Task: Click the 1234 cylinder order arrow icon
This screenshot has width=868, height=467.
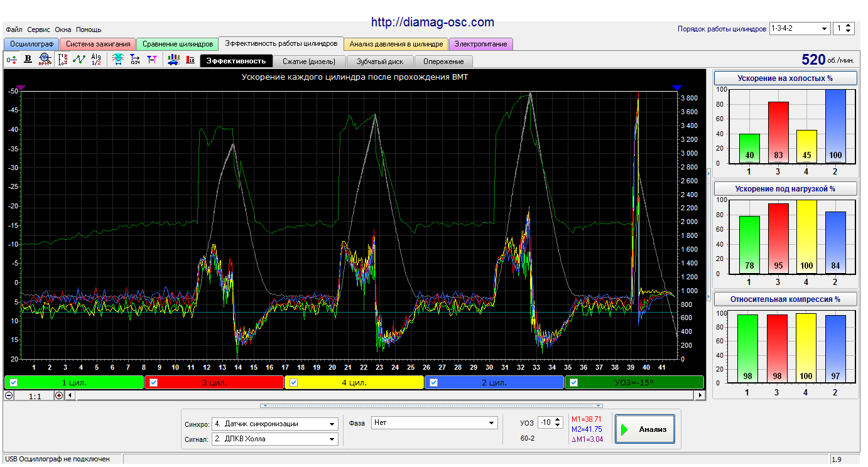Action: pos(134,60)
